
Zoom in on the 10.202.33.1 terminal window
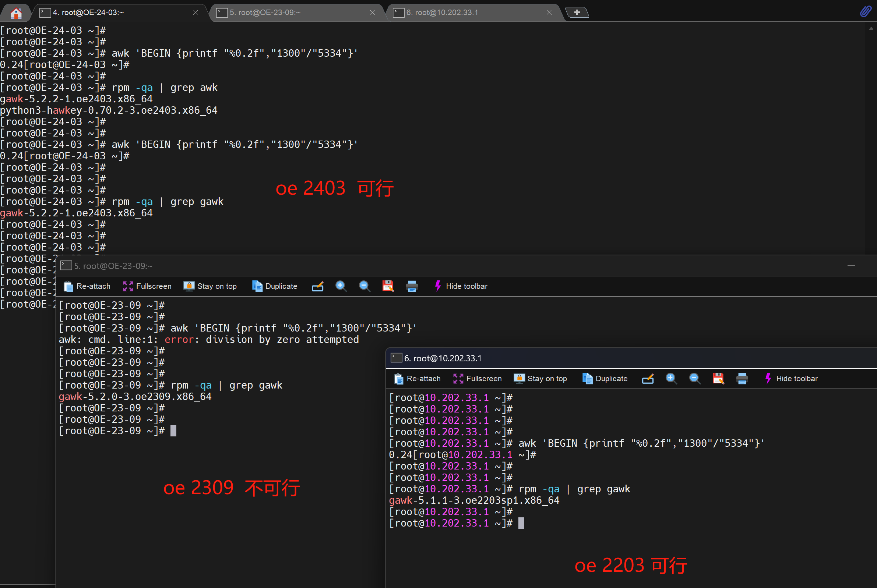671,379
